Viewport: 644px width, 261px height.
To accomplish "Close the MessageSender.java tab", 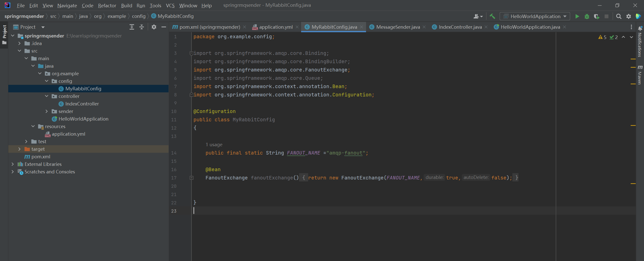I will tap(424, 27).
